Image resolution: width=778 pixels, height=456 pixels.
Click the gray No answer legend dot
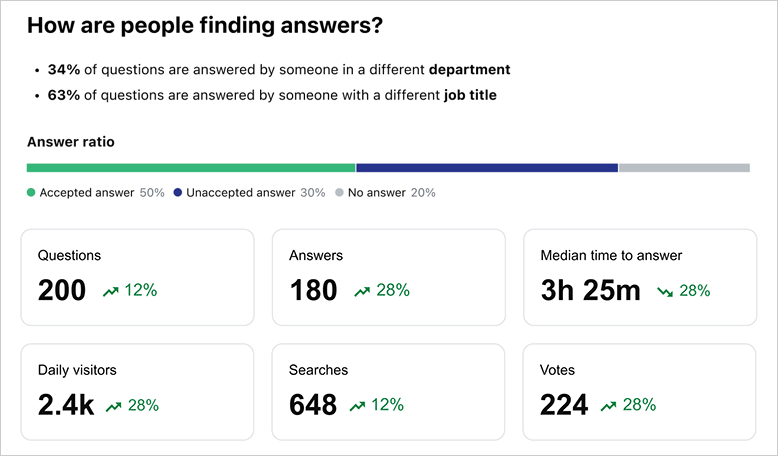click(x=339, y=192)
